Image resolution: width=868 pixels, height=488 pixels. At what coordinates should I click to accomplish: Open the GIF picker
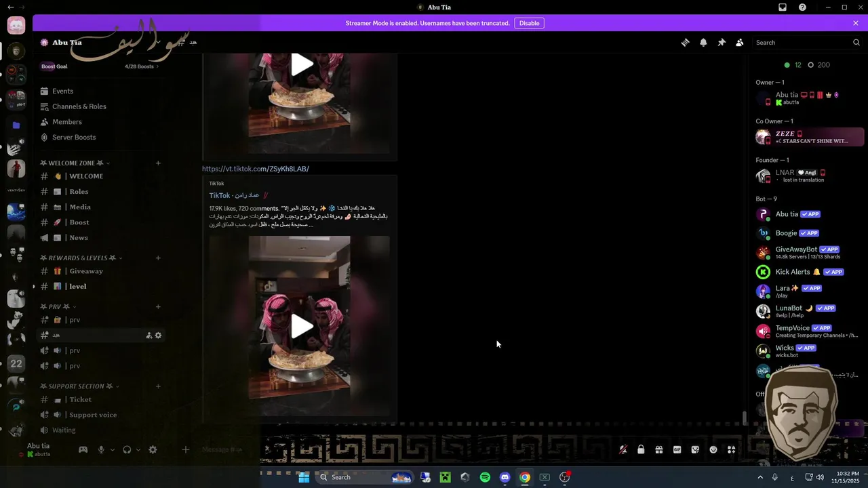click(677, 449)
